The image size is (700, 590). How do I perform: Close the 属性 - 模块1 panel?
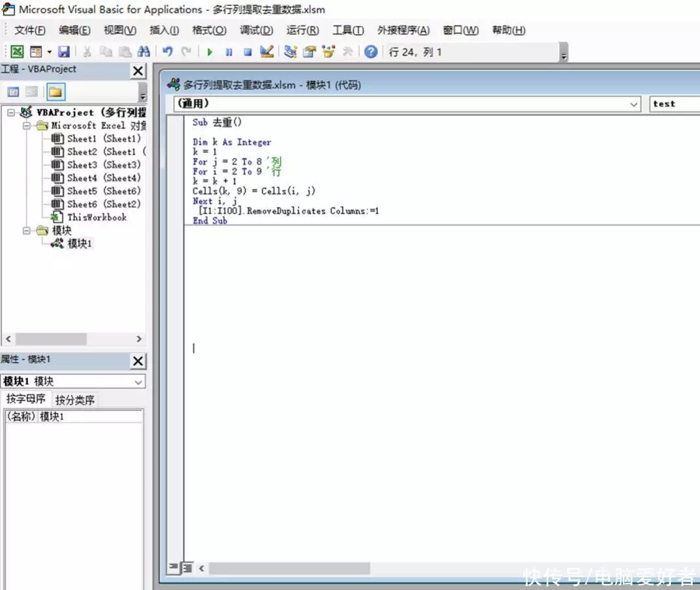pos(138,361)
